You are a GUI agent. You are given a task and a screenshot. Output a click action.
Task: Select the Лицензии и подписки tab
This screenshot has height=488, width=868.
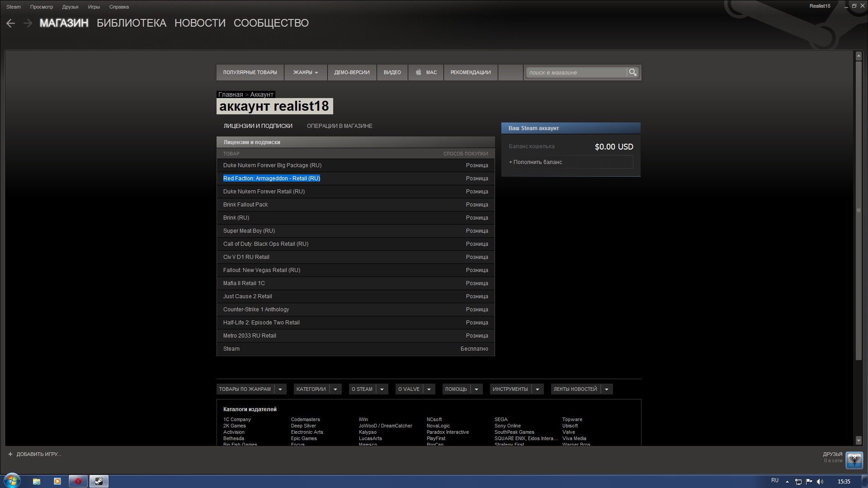tap(258, 126)
